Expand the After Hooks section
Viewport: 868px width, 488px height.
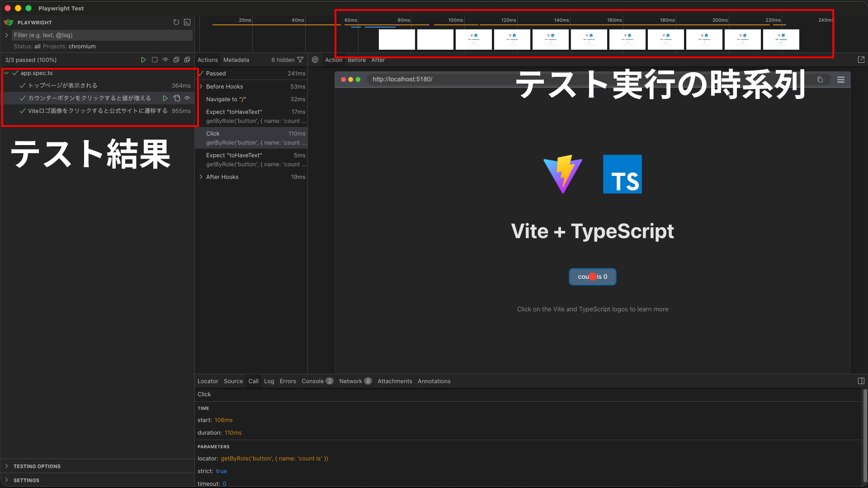click(x=201, y=177)
